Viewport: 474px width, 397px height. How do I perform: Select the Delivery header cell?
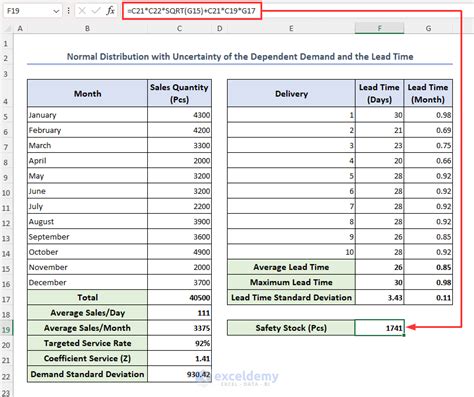coord(291,93)
